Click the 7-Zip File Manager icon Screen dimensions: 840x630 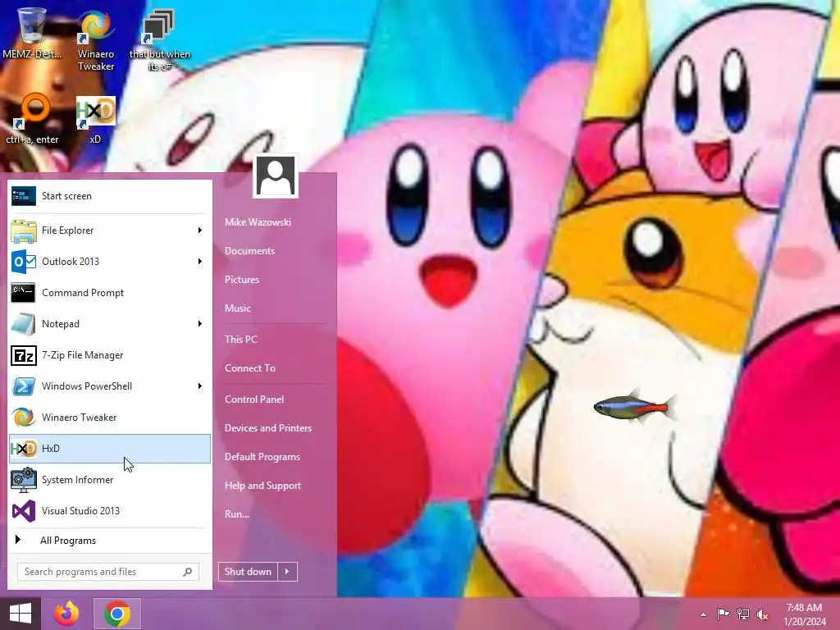click(24, 355)
